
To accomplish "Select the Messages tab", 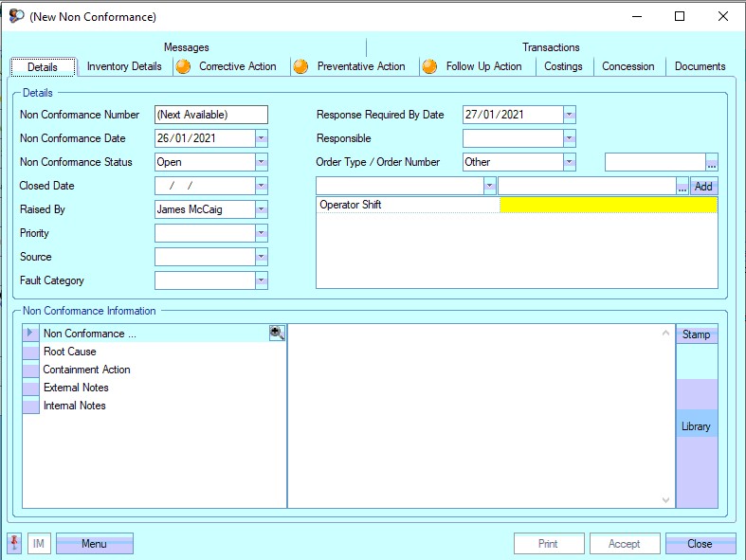I will click(186, 47).
